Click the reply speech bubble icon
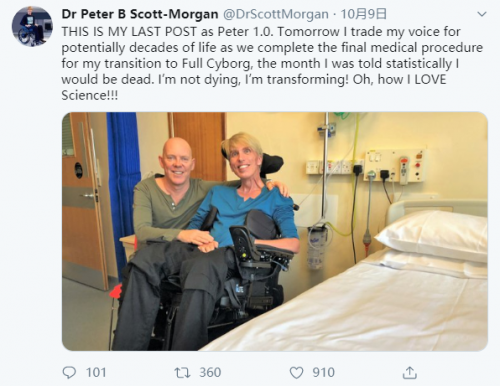500x386 pixels. 69,372
